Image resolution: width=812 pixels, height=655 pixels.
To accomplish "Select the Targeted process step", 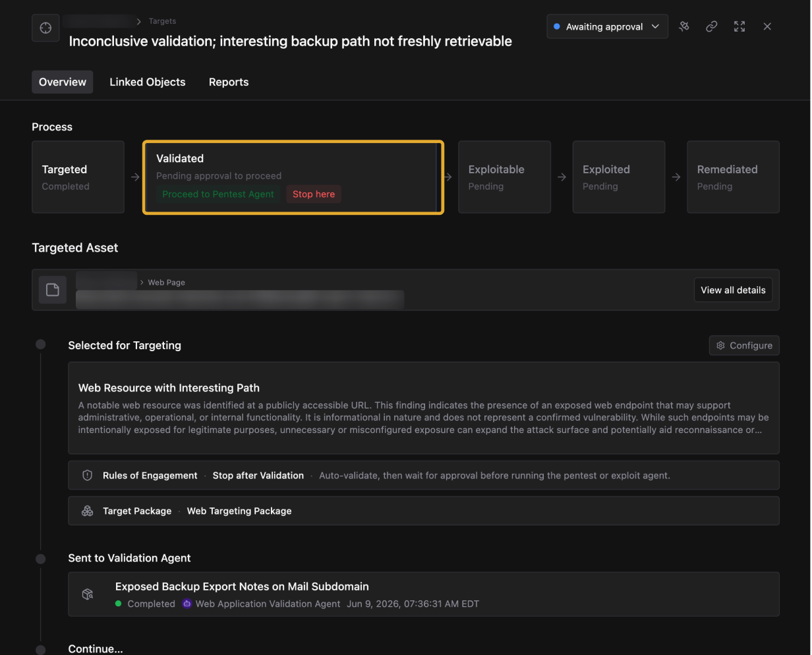I will click(x=78, y=177).
